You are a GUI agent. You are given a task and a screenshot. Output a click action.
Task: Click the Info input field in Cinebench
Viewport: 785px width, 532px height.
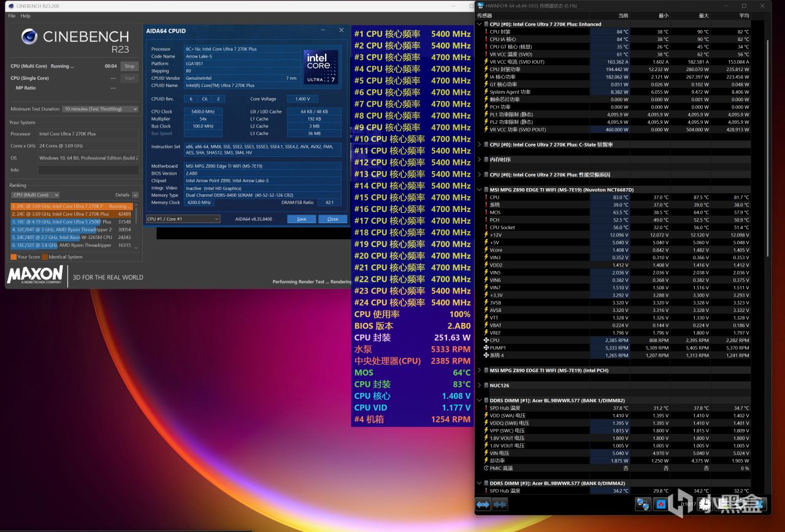tap(88, 170)
